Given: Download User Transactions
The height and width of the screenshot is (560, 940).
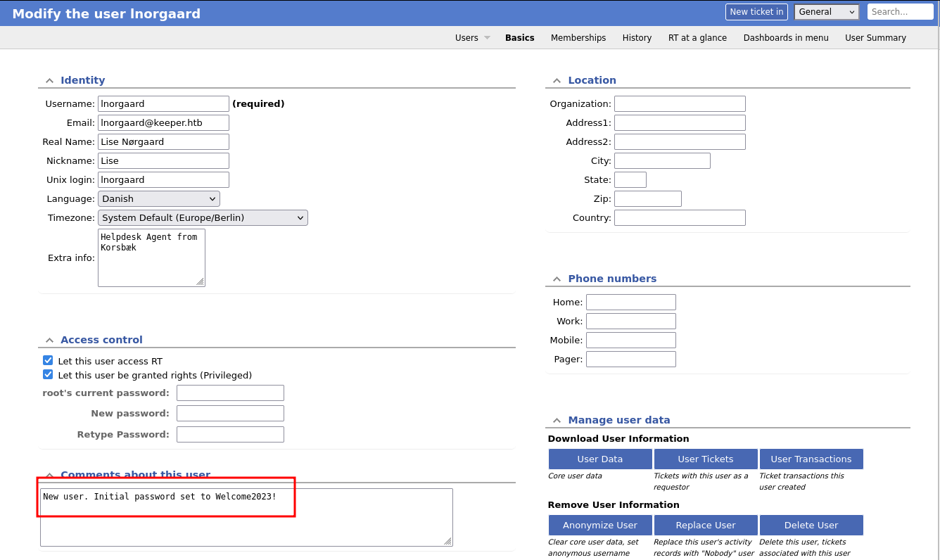Looking at the screenshot, I should click(x=811, y=459).
